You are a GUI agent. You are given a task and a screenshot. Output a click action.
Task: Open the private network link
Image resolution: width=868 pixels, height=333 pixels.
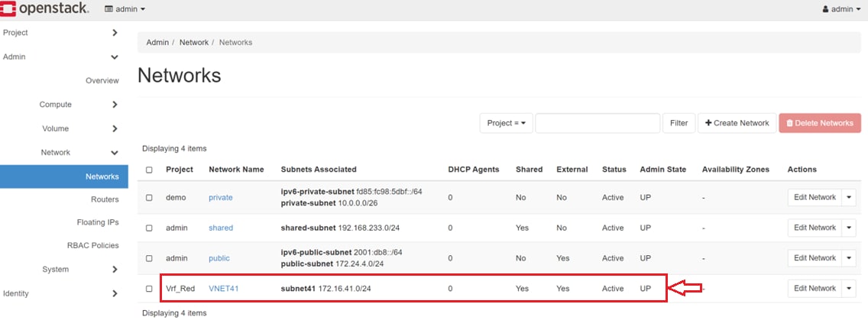coord(220,198)
